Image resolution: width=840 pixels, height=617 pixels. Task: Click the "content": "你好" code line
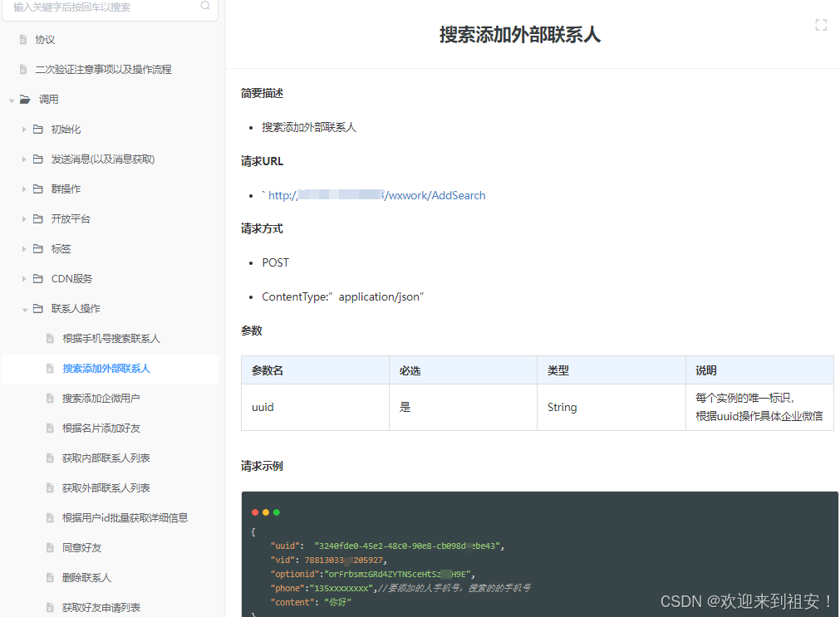tap(312, 602)
